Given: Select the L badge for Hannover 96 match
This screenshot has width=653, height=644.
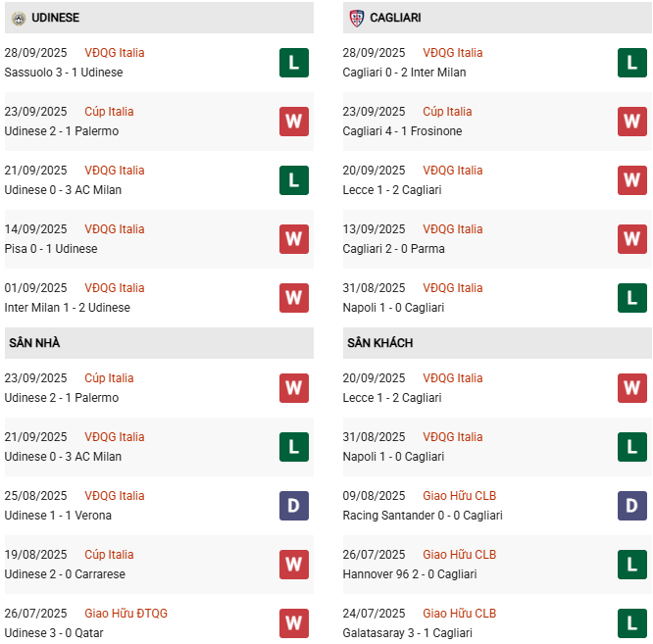Looking at the screenshot, I should point(631,565).
